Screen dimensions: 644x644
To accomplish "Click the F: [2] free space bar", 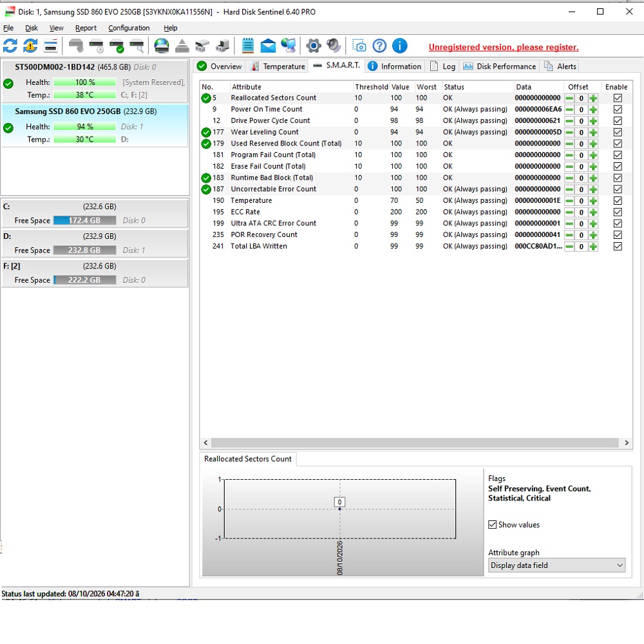I will [x=84, y=280].
